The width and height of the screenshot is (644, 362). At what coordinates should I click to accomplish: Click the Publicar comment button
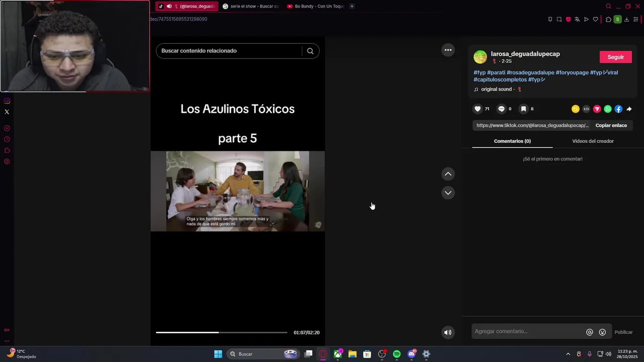click(x=623, y=332)
